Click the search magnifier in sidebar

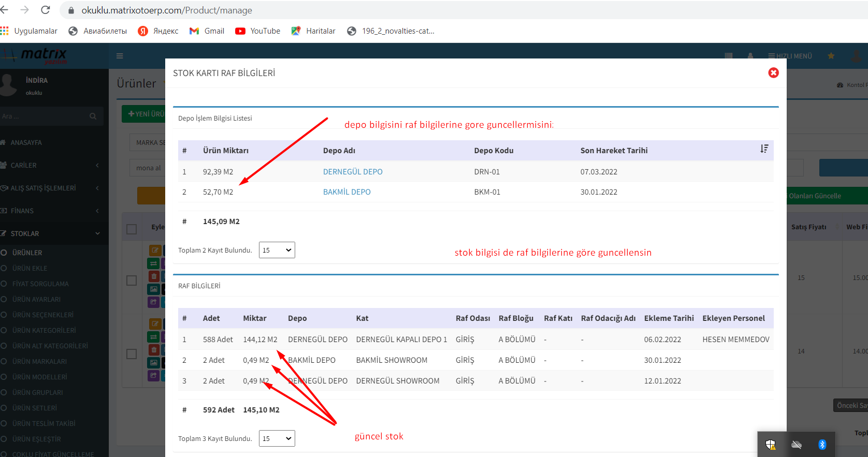93,116
